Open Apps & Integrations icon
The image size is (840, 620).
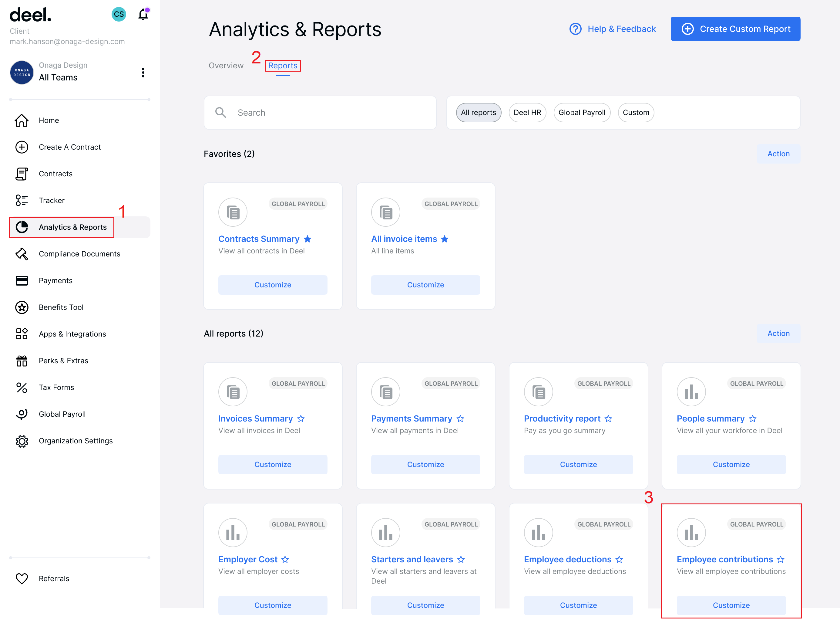click(22, 334)
